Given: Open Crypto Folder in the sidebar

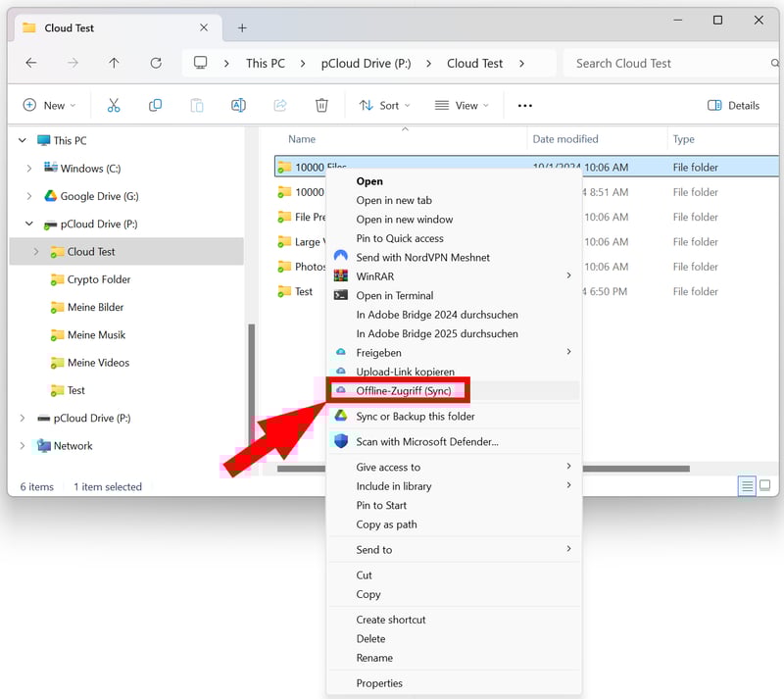Looking at the screenshot, I should coord(98,279).
